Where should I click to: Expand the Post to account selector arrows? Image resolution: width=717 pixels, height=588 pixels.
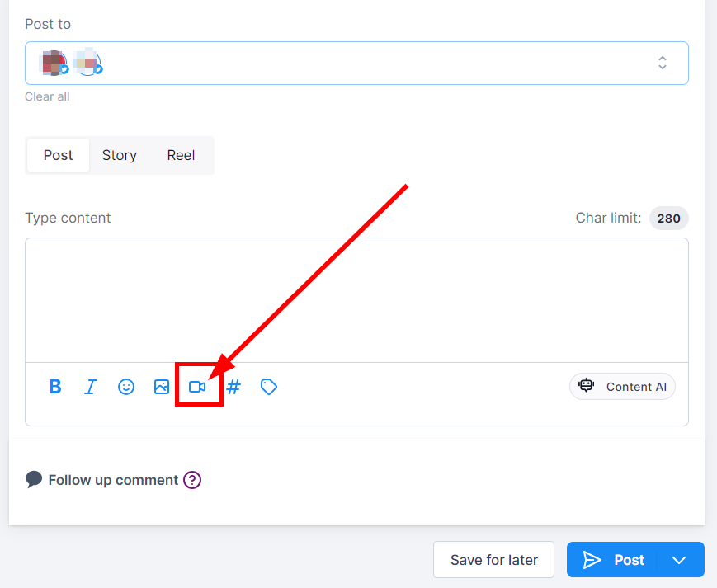click(662, 63)
